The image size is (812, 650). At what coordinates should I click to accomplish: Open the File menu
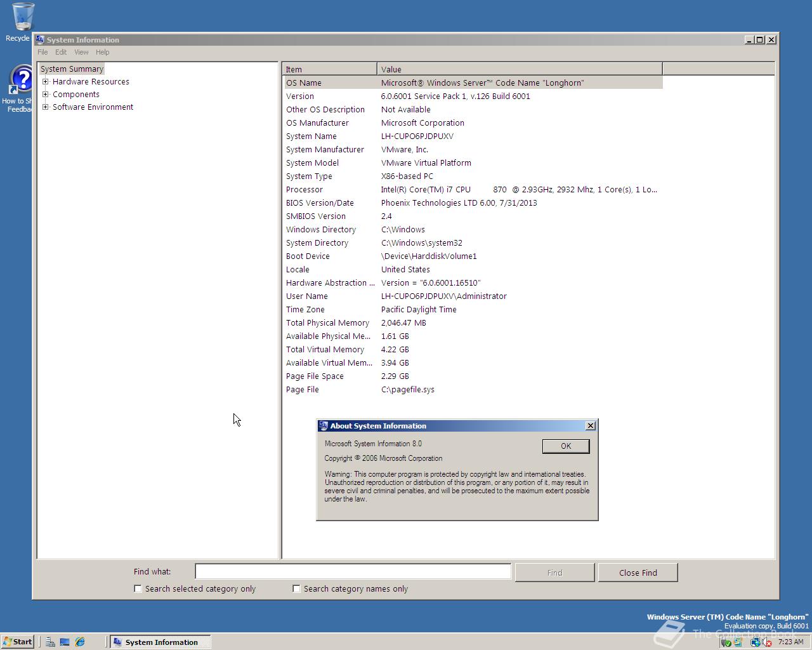click(43, 52)
